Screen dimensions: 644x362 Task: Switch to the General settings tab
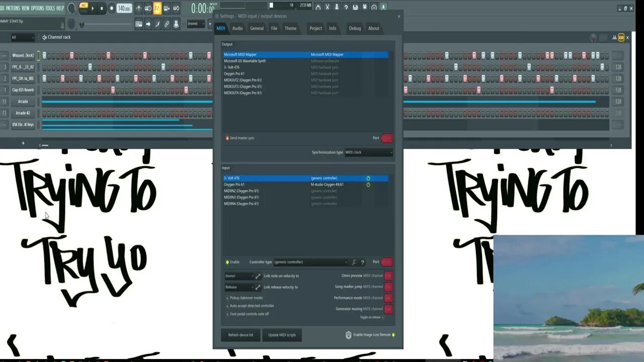pos(257,28)
